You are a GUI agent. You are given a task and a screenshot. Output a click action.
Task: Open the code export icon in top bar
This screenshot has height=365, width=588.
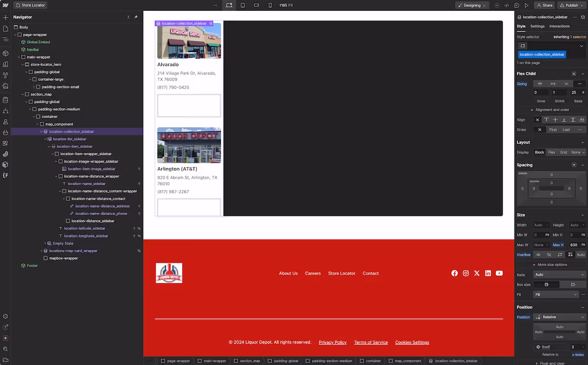tap(507, 5)
